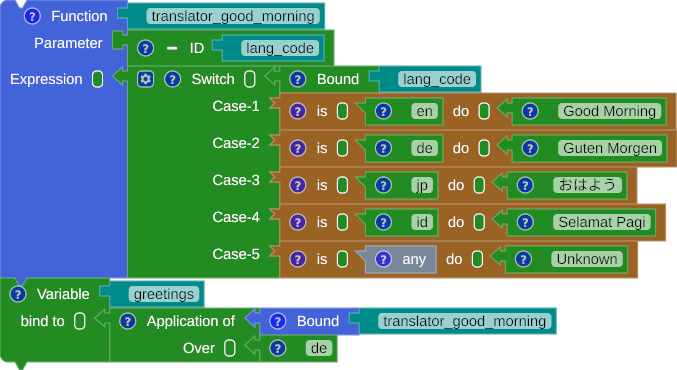
Task: Edit Bound lang_code field in Switch
Action: tap(437, 79)
